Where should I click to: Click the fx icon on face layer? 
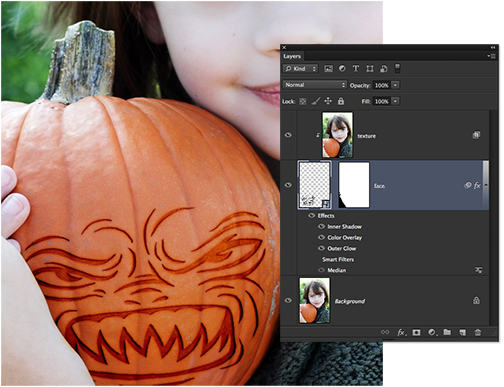tap(477, 185)
